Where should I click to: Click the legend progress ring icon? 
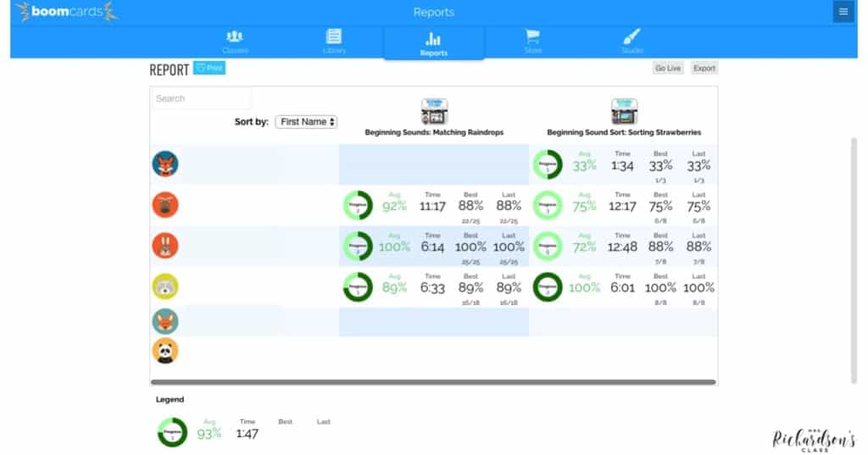coord(172,432)
